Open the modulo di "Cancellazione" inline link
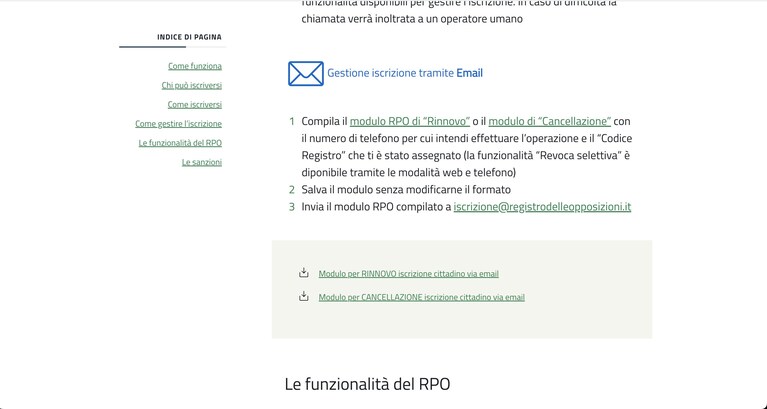Viewport: 767px width, 409px height. (550, 121)
